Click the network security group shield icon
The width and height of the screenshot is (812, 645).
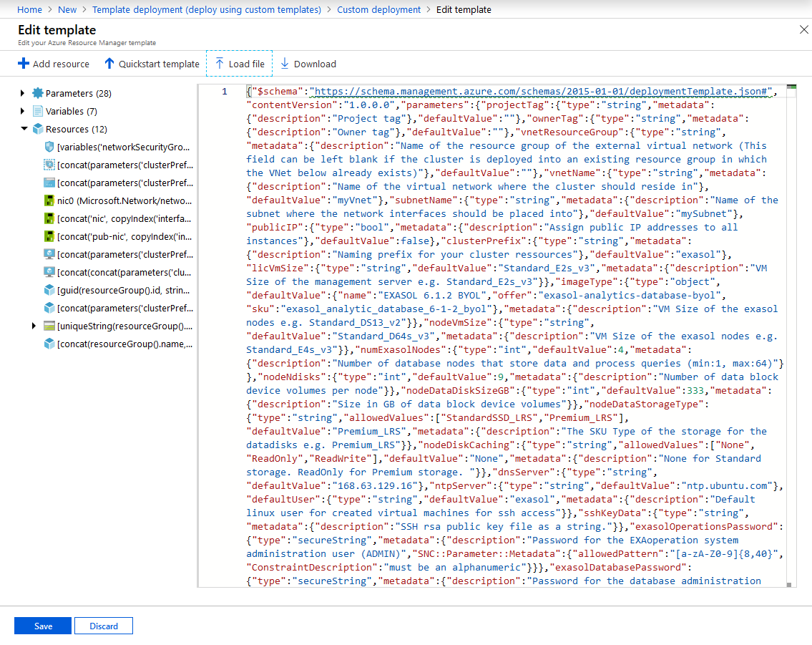(49, 147)
